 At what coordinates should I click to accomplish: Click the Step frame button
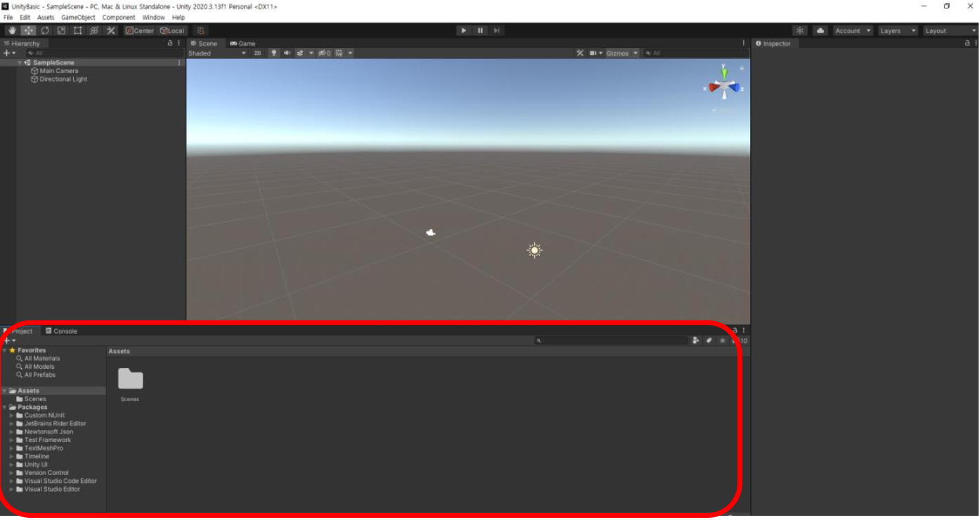(496, 31)
